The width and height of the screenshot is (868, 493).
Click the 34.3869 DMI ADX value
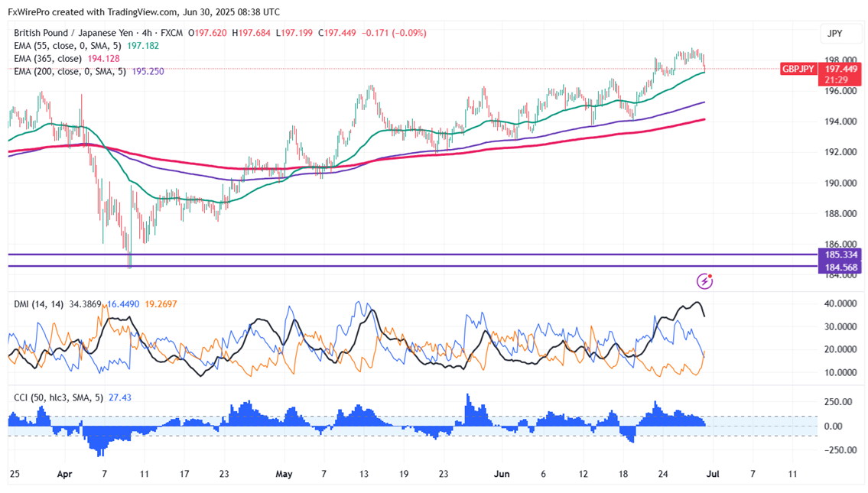point(85,303)
